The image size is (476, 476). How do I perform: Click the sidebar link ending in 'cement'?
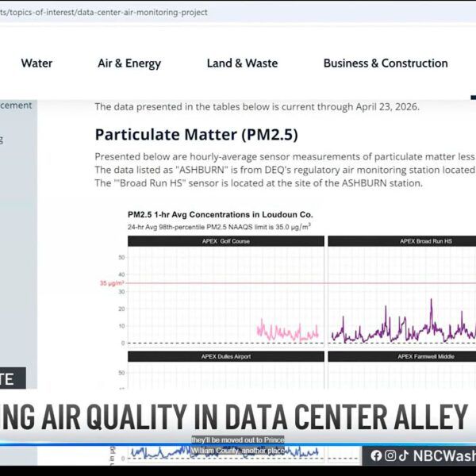coord(16,106)
